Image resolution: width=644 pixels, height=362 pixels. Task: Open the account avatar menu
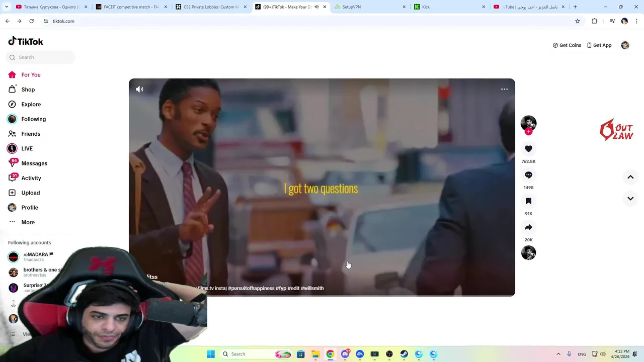(x=625, y=45)
